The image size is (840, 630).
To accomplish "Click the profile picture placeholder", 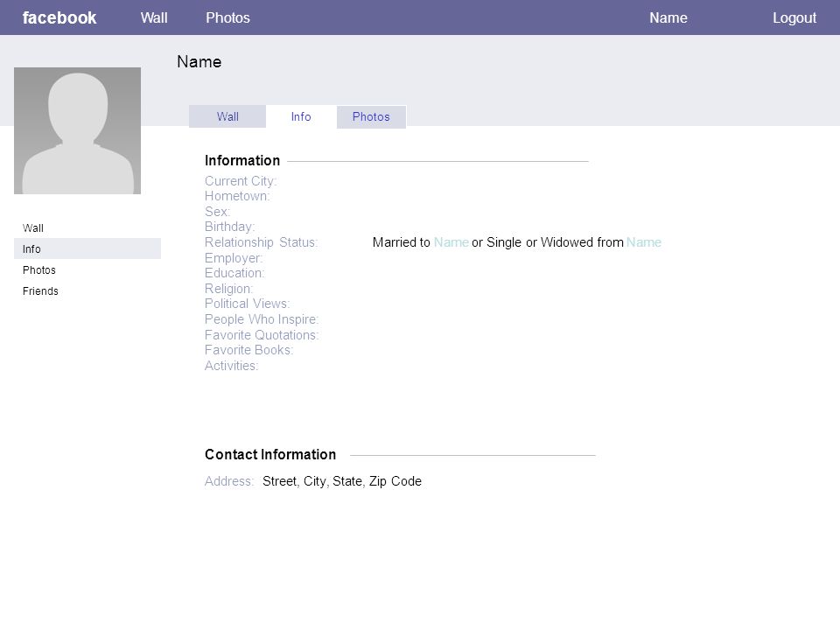I will click(78, 130).
